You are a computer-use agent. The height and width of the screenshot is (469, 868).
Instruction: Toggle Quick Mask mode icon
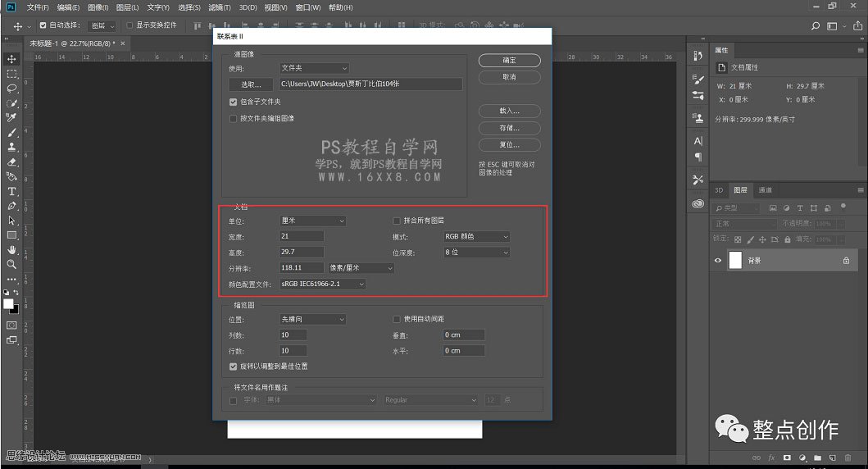click(x=11, y=325)
